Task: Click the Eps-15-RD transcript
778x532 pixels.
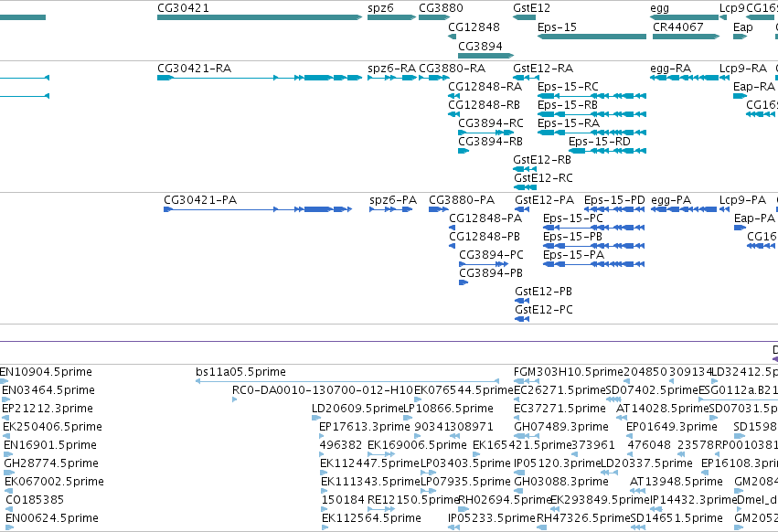Action: tap(607, 151)
